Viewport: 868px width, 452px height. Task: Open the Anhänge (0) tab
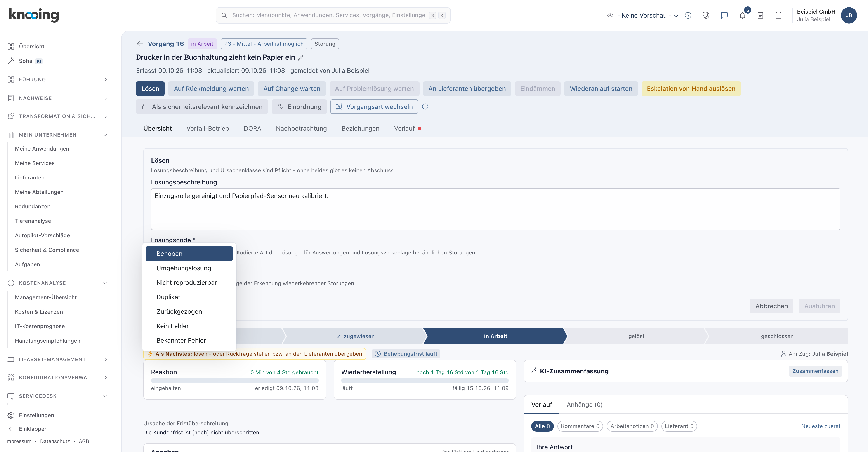tap(584, 405)
